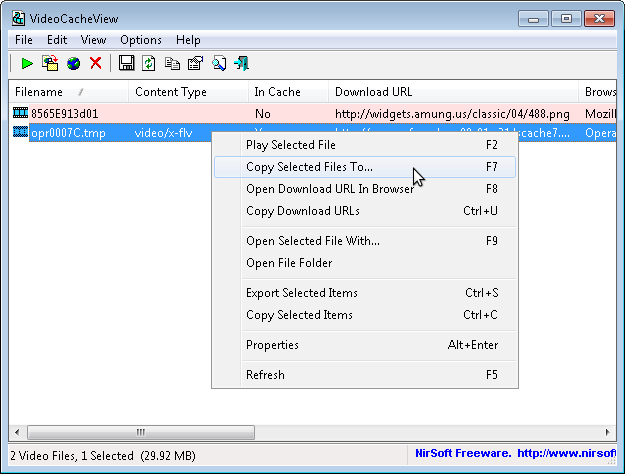Click the Copy Selected Files To toolbar icon
The width and height of the screenshot is (625, 474).
tap(50, 63)
